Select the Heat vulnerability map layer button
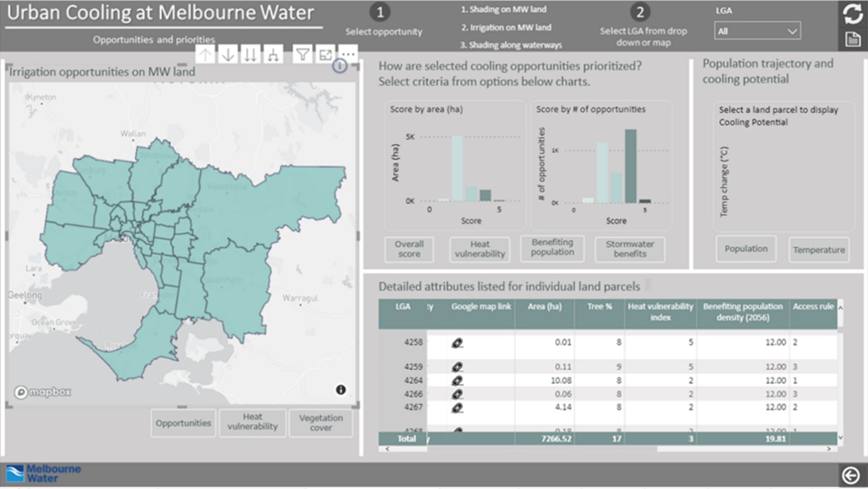Viewport: 868px width, 489px height. [252, 422]
